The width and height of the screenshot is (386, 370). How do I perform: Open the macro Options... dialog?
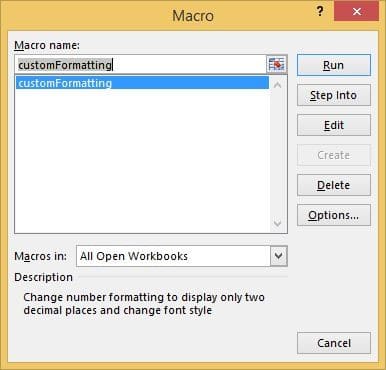(334, 215)
